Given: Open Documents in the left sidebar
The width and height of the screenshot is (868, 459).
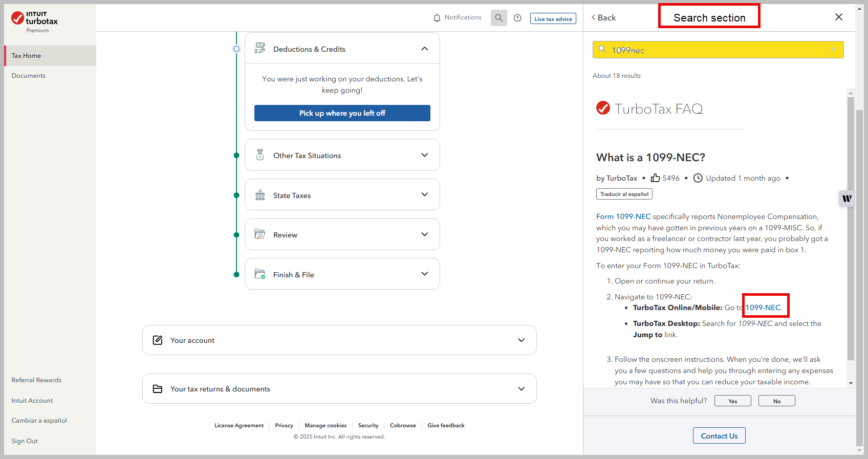Looking at the screenshot, I should tap(29, 76).
